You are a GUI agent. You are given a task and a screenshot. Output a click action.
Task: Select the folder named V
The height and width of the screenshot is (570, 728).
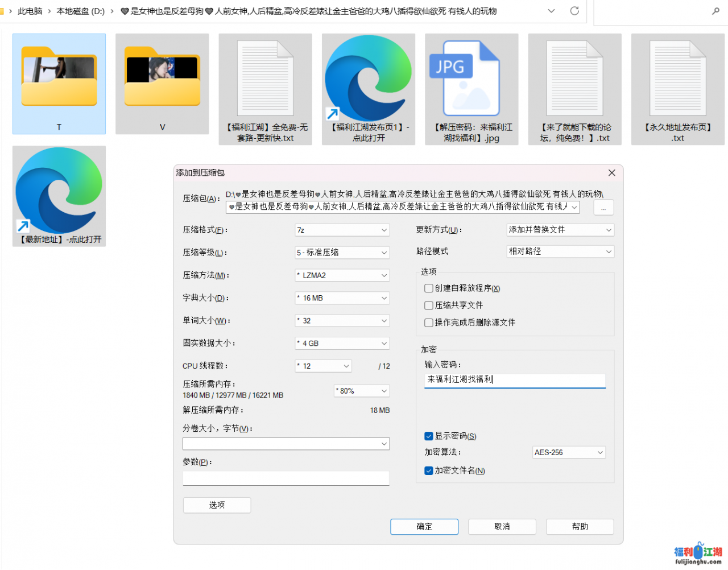pyautogui.click(x=162, y=80)
